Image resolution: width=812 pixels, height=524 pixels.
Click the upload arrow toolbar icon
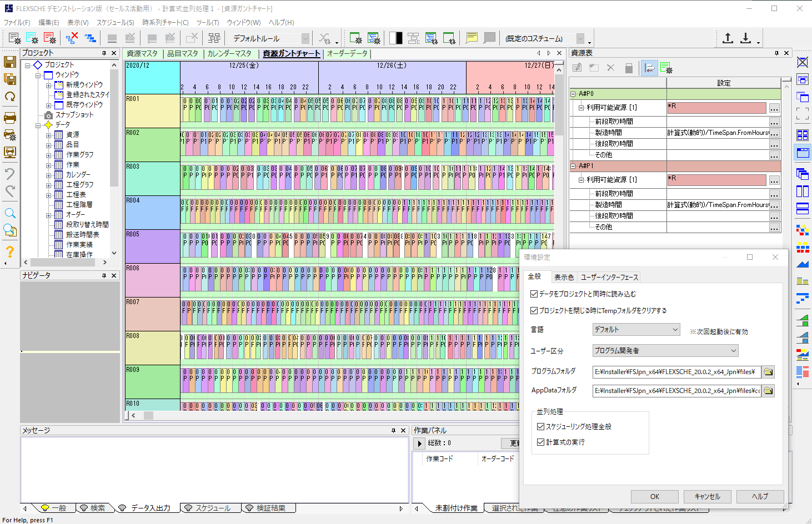pyautogui.click(x=728, y=38)
